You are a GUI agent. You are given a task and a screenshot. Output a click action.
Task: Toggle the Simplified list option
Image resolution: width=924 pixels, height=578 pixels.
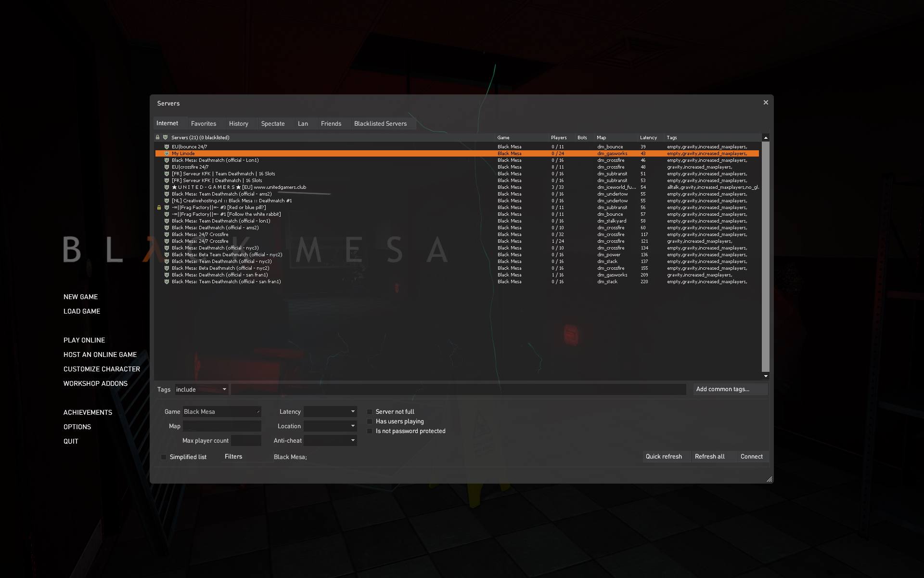(164, 457)
